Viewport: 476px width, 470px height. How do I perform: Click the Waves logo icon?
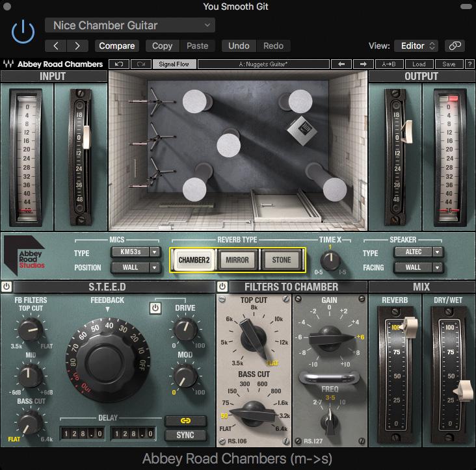point(8,64)
